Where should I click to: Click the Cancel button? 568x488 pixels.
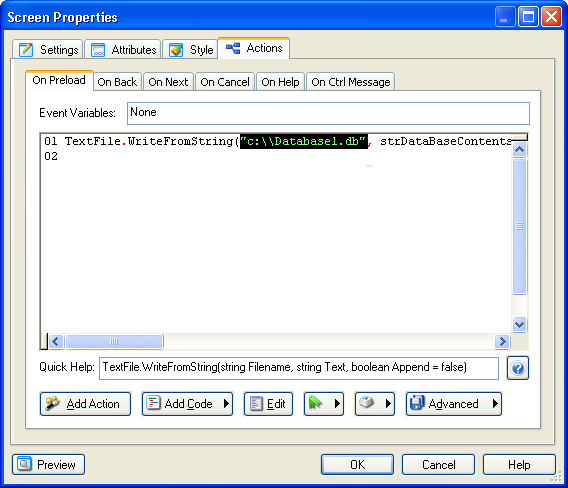pyautogui.click(x=438, y=464)
